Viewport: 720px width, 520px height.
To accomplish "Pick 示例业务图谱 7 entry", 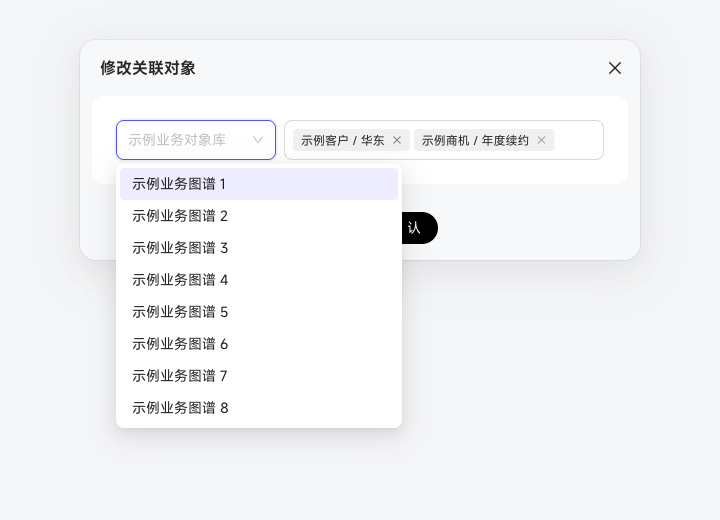I will click(x=259, y=376).
